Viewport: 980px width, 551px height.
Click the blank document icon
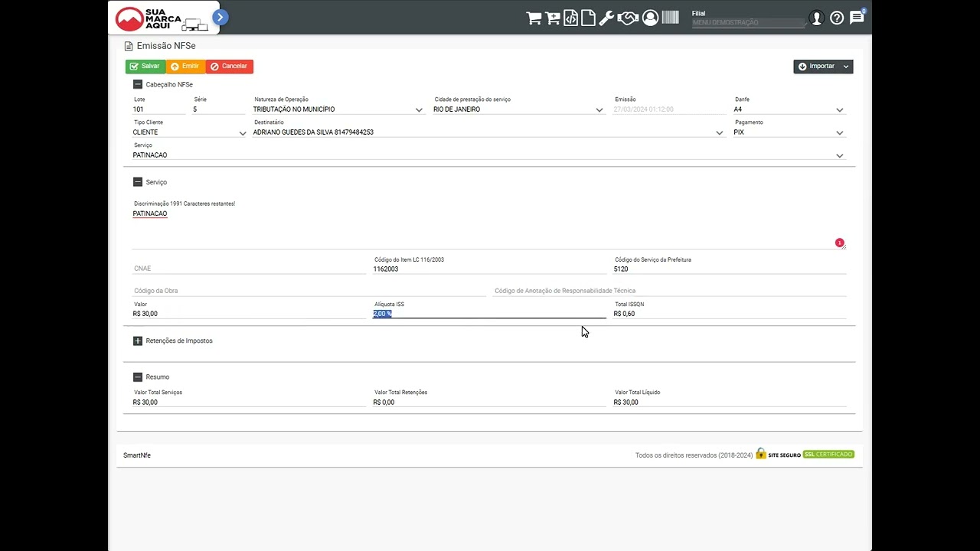588,18
